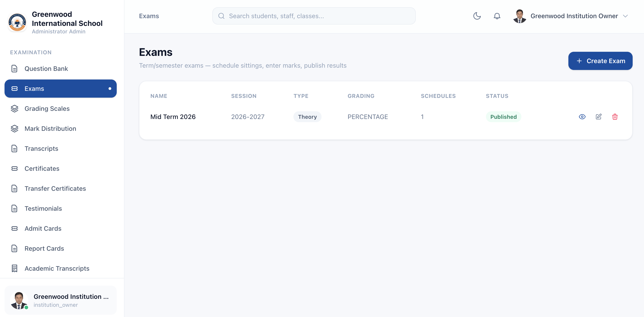Click the Transfer Certificates file icon
Screen dimensions: 644x317
(x=15, y=188)
